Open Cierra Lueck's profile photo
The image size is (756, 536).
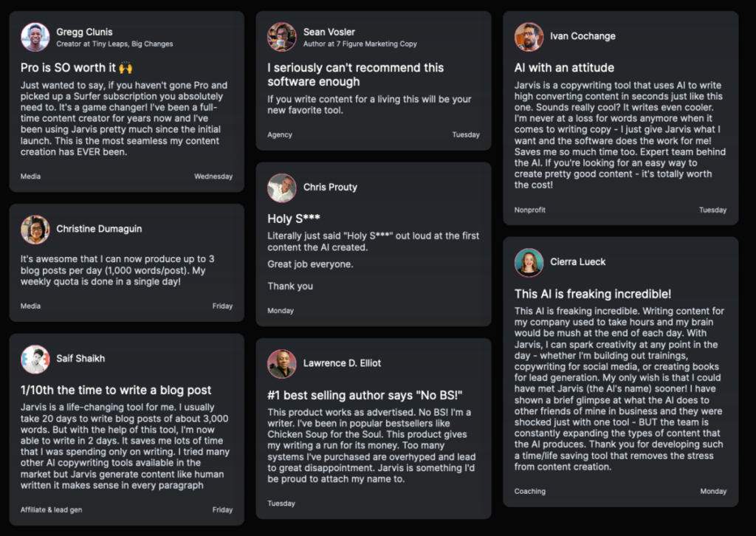coord(529,263)
